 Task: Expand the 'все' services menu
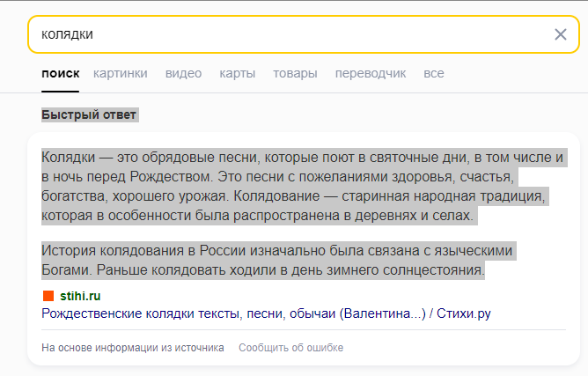pos(434,73)
